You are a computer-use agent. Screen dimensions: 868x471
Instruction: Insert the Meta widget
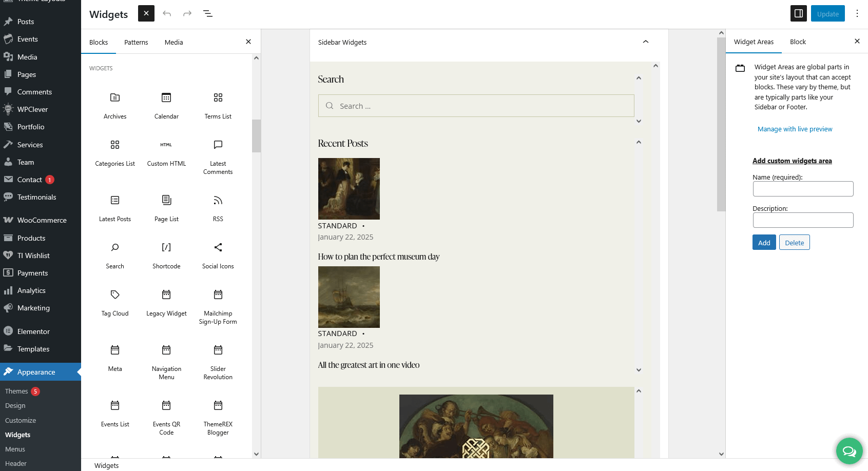click(115, 359)
